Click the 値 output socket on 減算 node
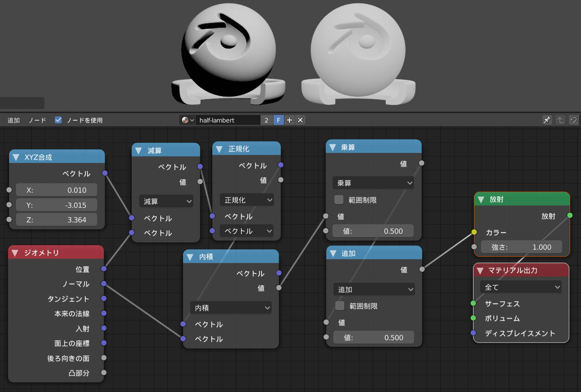This screenshot has height=392, width=581. click(x=200, y=181)
